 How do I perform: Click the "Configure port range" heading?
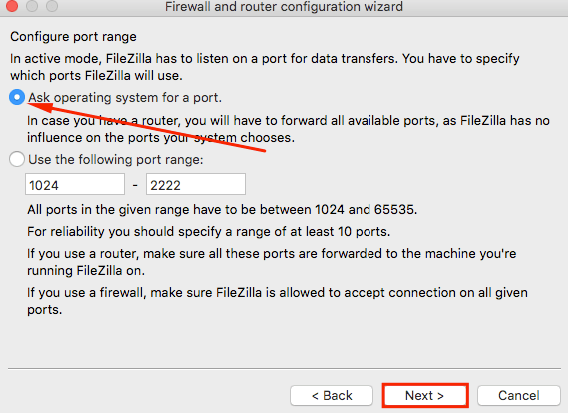coord(73,37)
